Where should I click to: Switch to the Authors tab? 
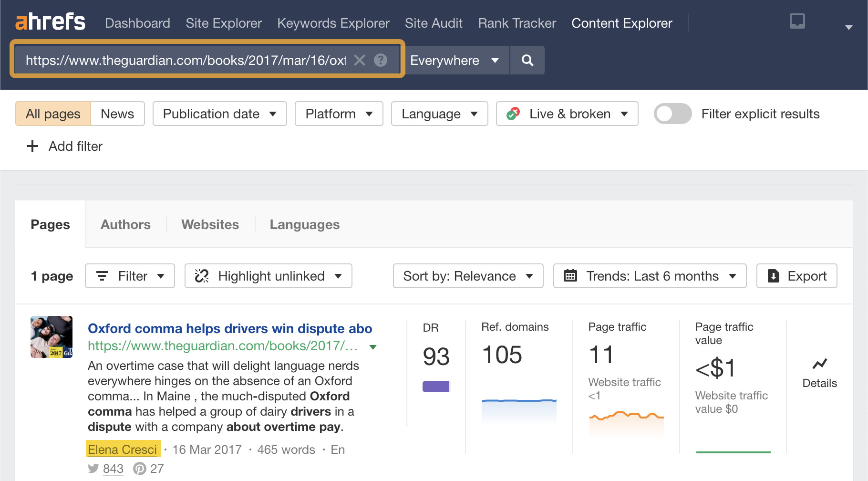tap(125, 224)
